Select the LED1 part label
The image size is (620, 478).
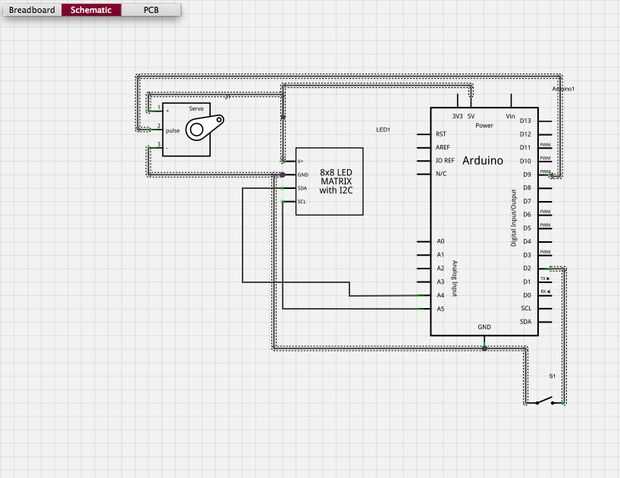pos(383,130)
